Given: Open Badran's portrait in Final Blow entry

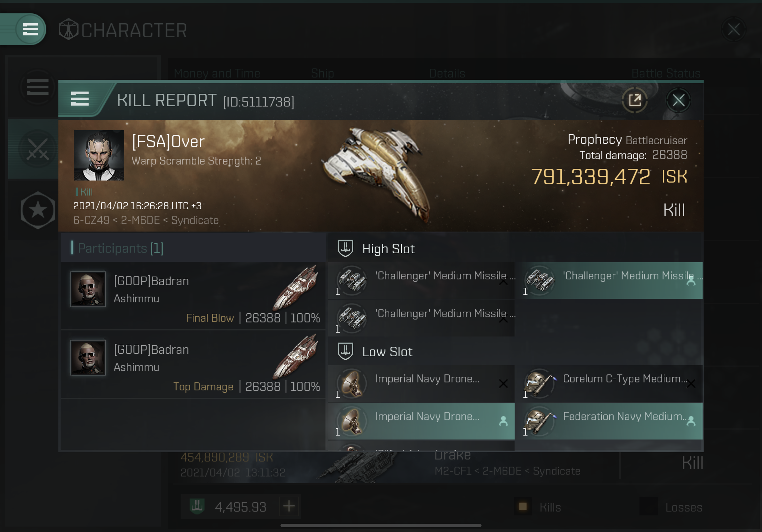Looking at the screenshot, I should pyautogui.click(x=88, y=289).
